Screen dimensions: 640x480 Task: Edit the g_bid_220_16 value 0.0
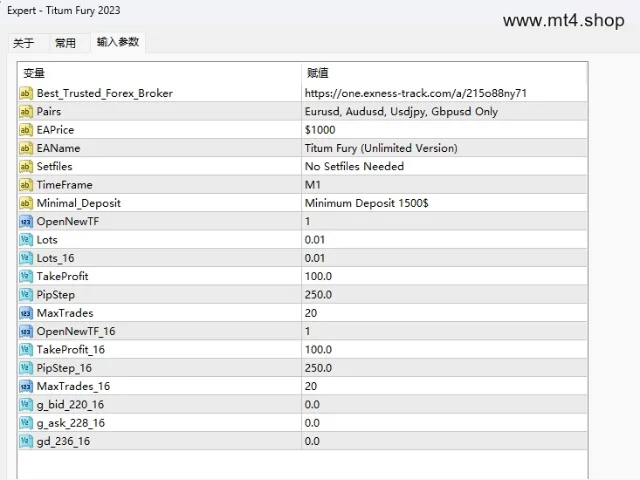click(x=444, y=404)
